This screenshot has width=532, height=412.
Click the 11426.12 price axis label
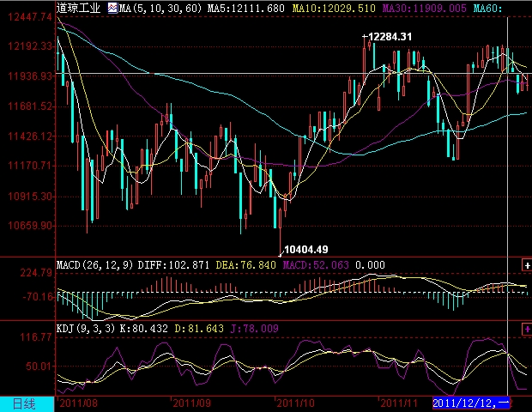click(x=30, y=136)
